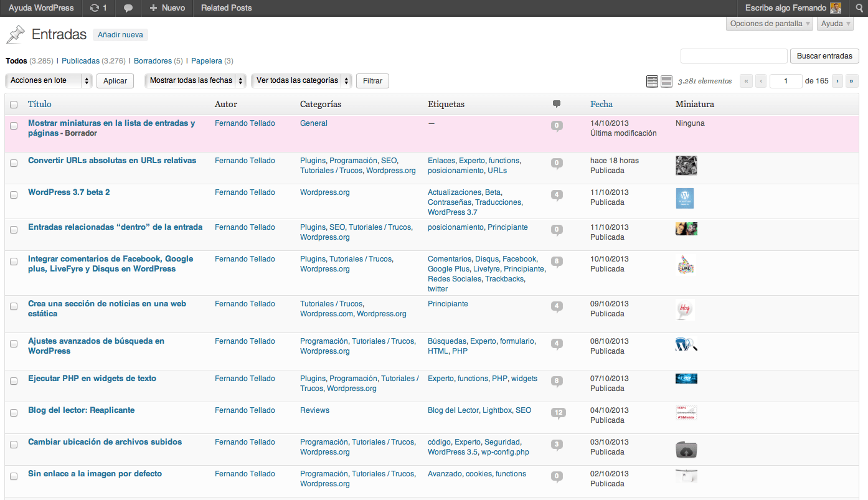This screenshot has width=868, height=500.
Task: Click the search magnifier icon in admin bar
Action: pyautogui.click(x=859, y=8)
